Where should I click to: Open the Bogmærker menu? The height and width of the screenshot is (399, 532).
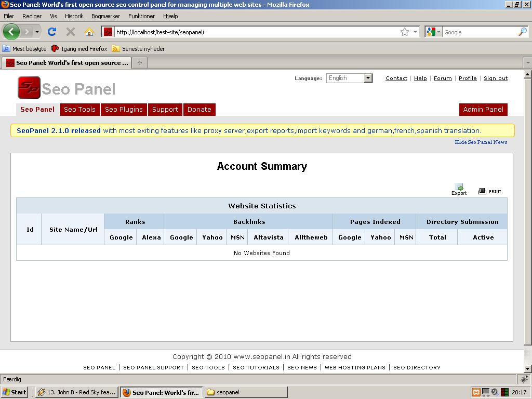pyautogui.click(x=105, y=16)
